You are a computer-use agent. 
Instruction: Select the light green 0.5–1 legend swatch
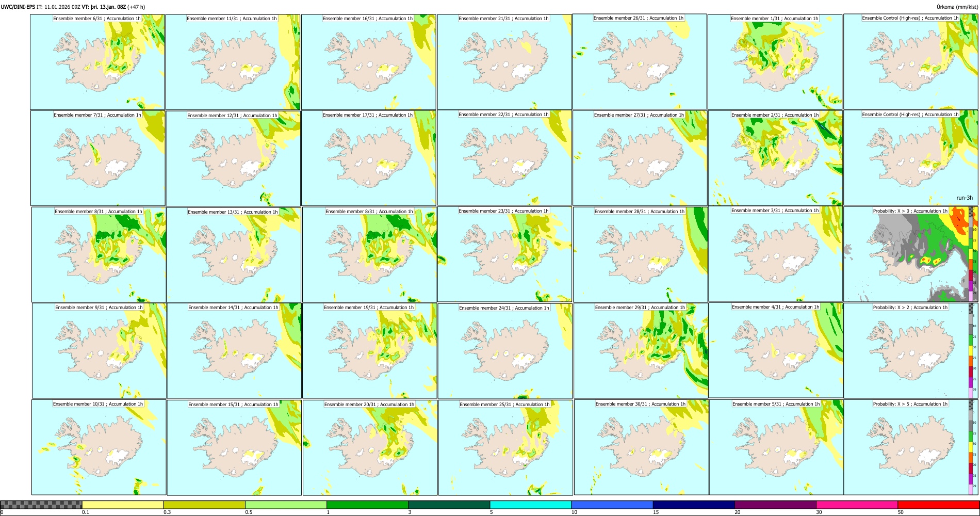point(286,505)
